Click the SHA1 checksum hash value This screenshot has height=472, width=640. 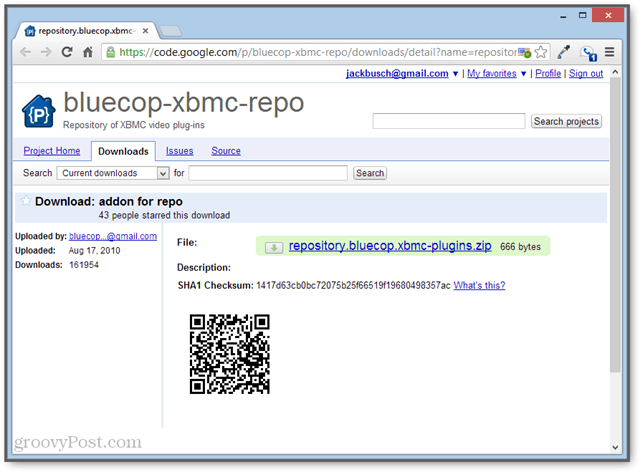coord(353,285)
